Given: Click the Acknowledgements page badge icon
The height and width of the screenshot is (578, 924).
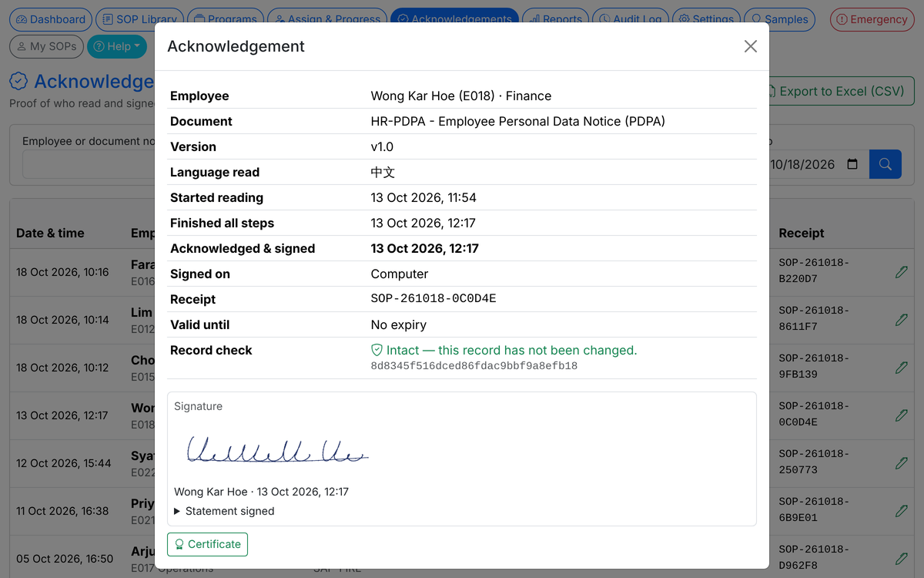Looking at the screenshot, I should (18, 82).
